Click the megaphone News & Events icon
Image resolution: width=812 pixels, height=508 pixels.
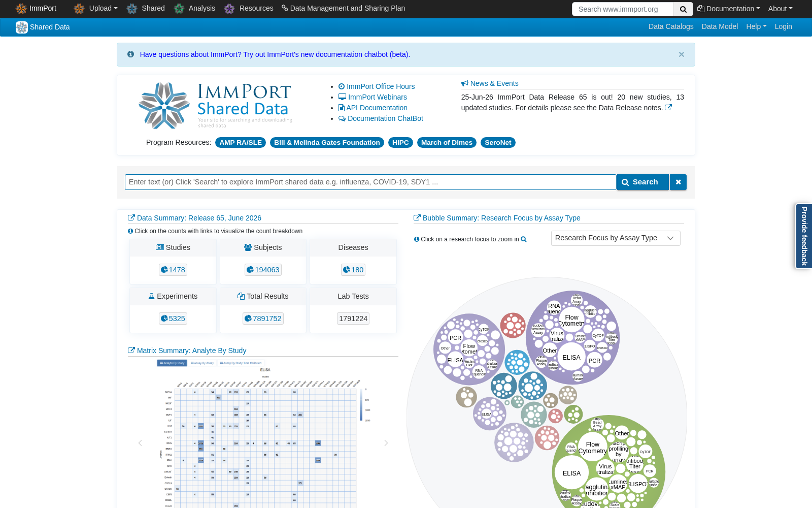(465, 83)
